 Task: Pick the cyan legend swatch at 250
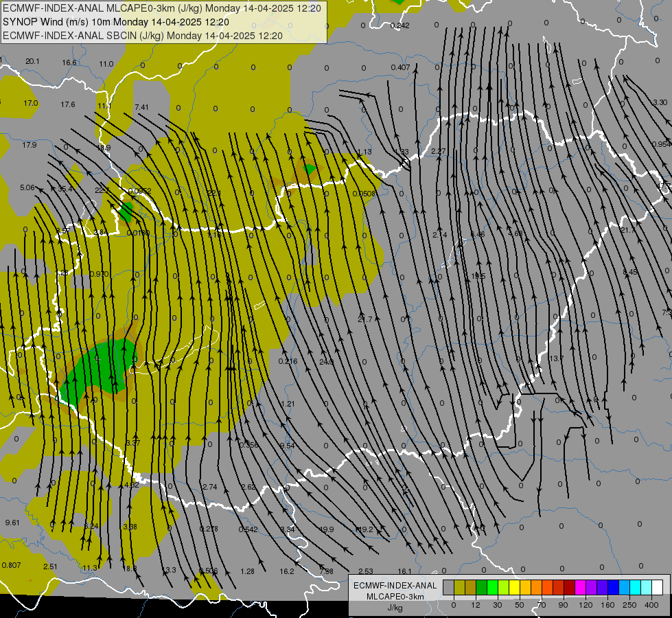click(635, 587)
